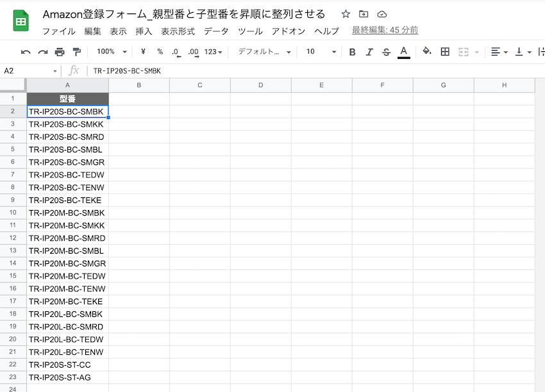Image resolution: width=545 pixels, height=392 pixels.
Task: Open the 表示形式 menu
Action: [178, 31]
